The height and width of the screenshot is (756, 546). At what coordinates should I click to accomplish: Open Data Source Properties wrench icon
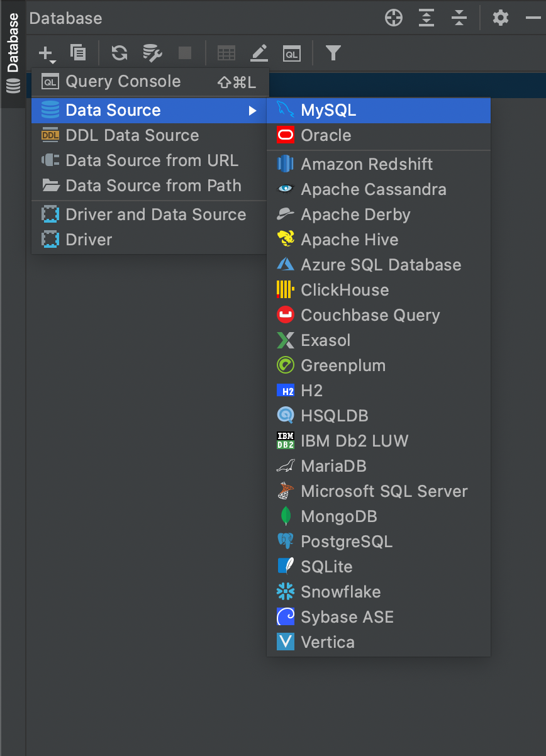tap(152, 53)
